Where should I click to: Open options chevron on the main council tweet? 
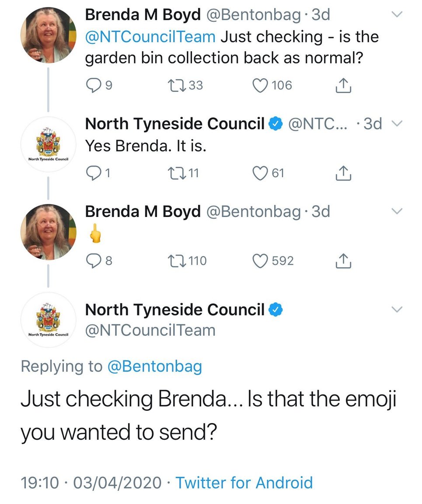pos(397,310)
